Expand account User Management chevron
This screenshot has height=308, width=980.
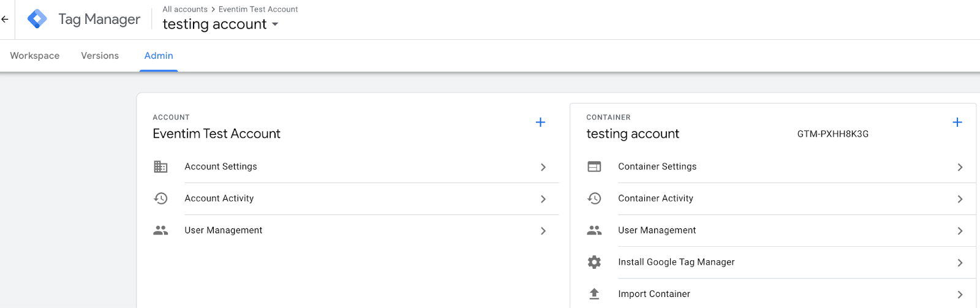(x=543, y=231)
